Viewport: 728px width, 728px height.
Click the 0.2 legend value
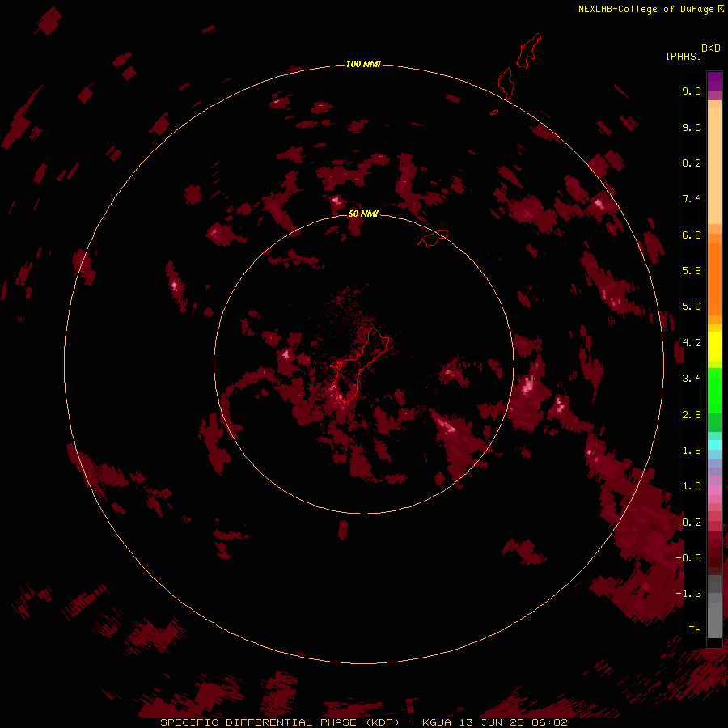click(x=692, y=523)
